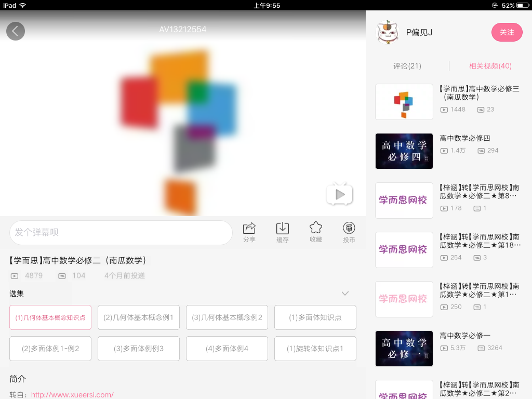Tap danmaku count icon beside 3264
The width and height of the screenshot is (532, 399).
[481, 348]
